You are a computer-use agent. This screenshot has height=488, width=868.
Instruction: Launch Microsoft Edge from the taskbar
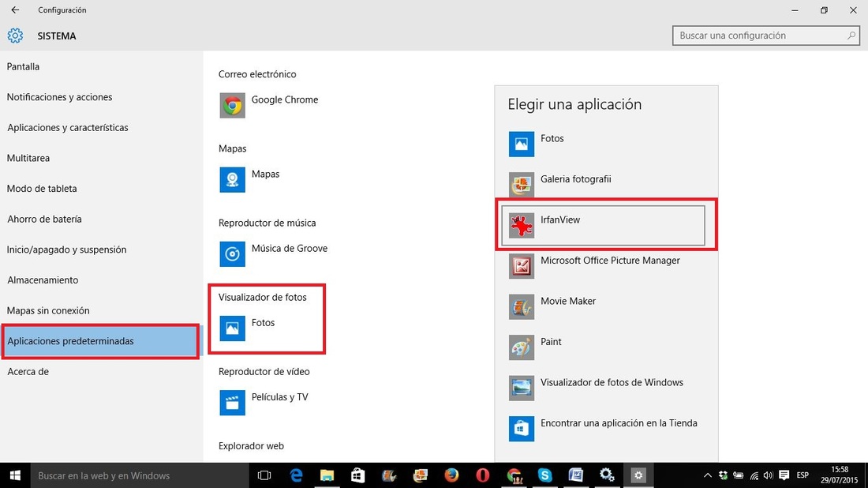pos(296,475)
